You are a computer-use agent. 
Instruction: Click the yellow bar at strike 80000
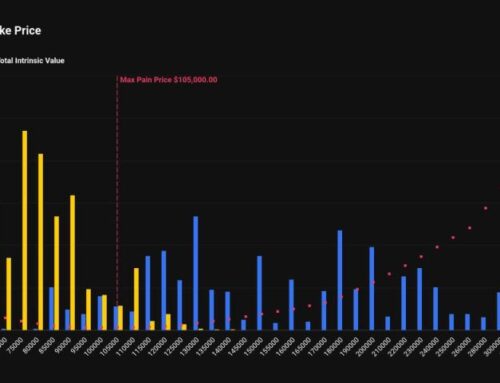(41, 242)
